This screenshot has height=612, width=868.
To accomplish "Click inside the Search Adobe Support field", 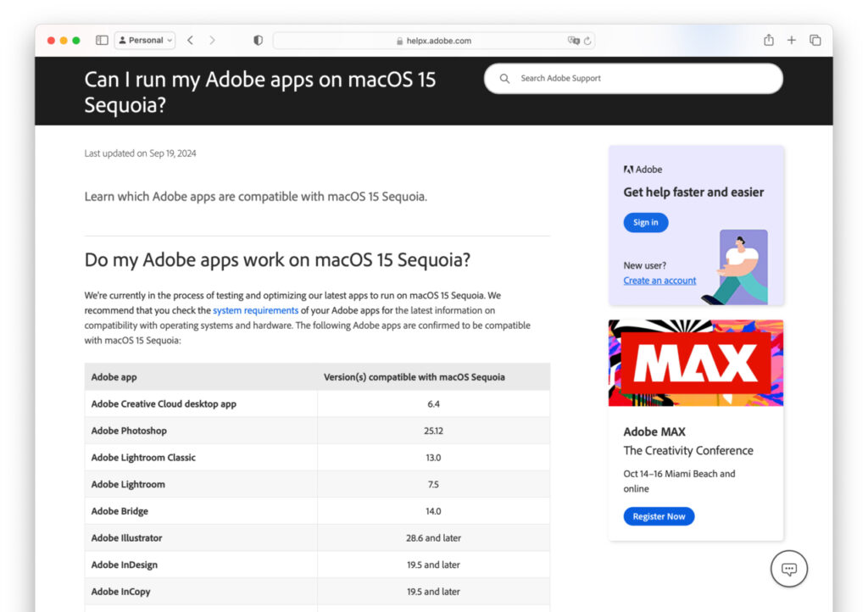I will tap(636, 78).
